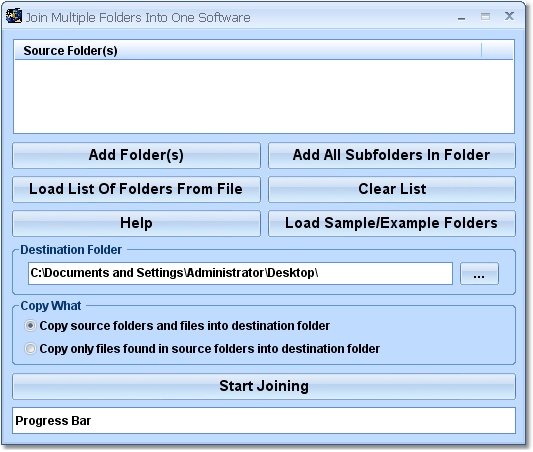Click the Progress Bar area

[264, 420]
